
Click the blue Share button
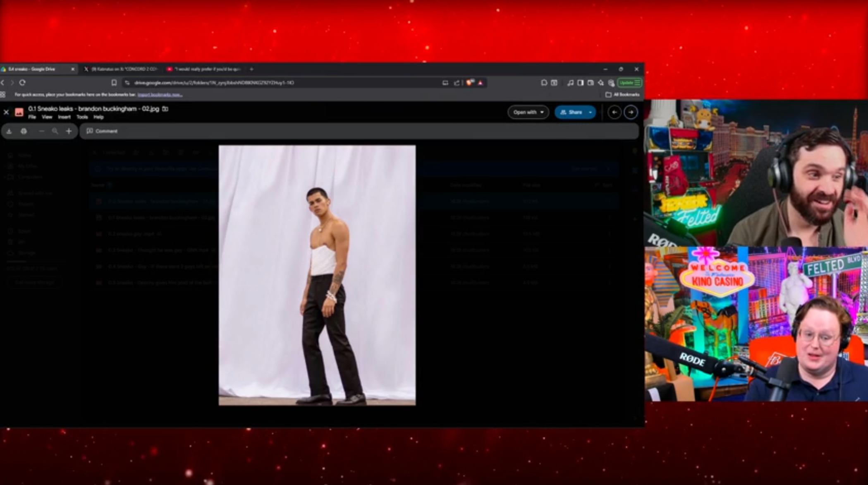(x=571, y=112)
